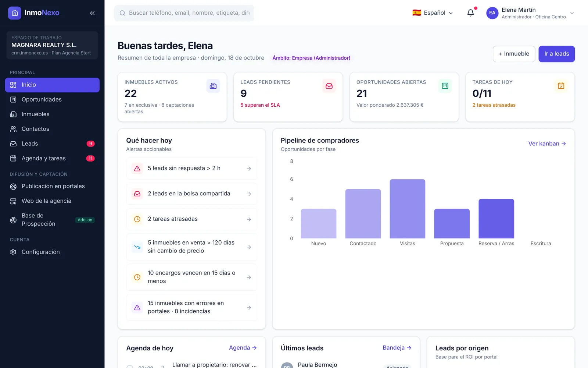
Task: Open the Español language dropdown
Action: [433, 13]
